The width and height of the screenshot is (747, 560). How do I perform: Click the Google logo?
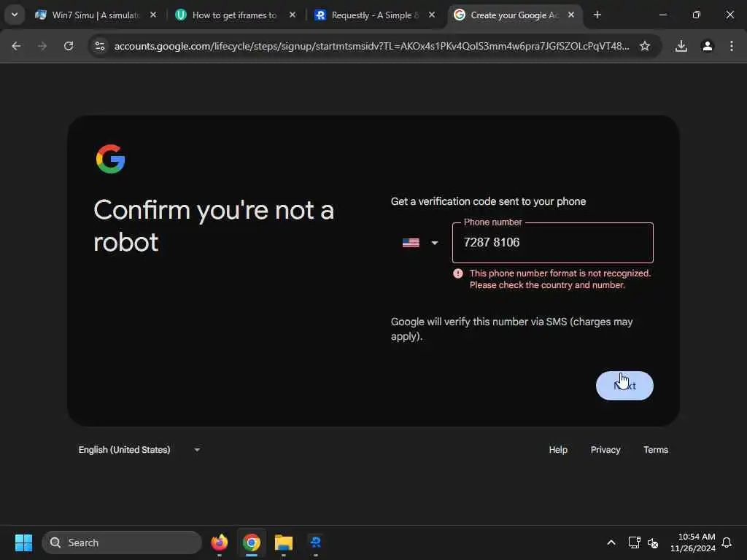click(111, 159)
